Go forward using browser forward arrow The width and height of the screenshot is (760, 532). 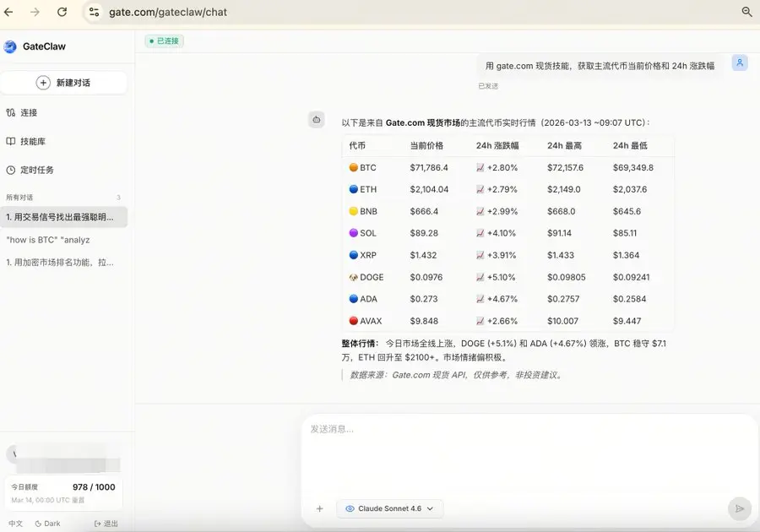[x=35, y=12]
